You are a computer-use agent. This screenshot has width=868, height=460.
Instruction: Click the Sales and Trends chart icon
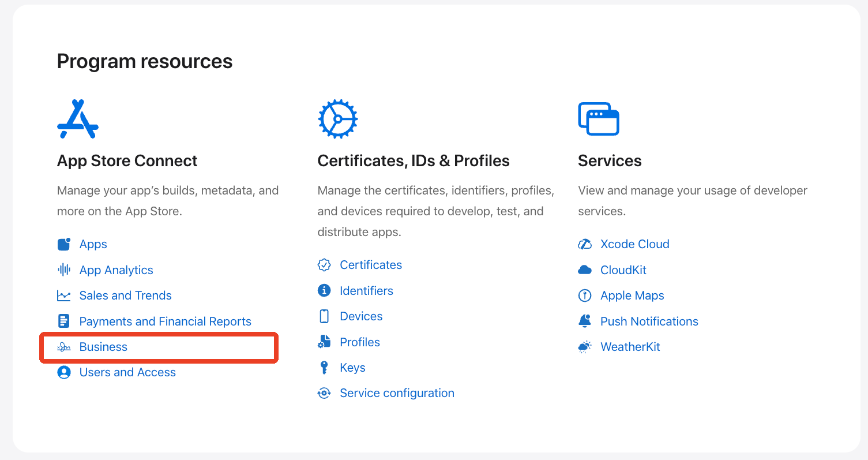(x=64, y=296)
